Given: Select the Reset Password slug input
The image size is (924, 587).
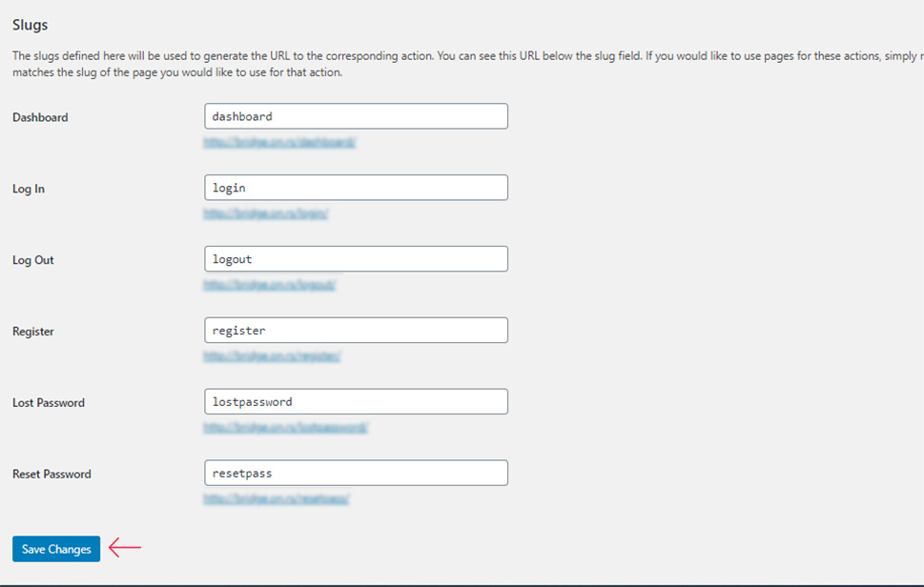Looking at the screenshot, I should (x=356, y=473).
